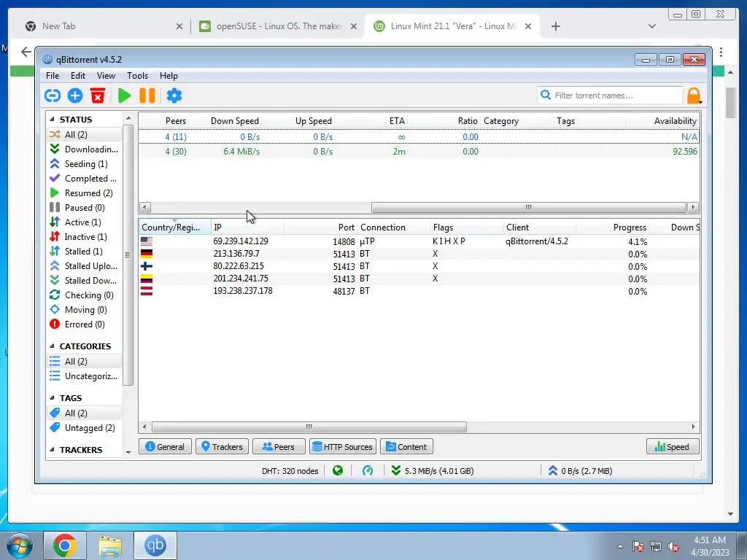The height and width of the screenshot is (560, 747).
Task: Toggle alternative speed limits icon
Action: 368,471
